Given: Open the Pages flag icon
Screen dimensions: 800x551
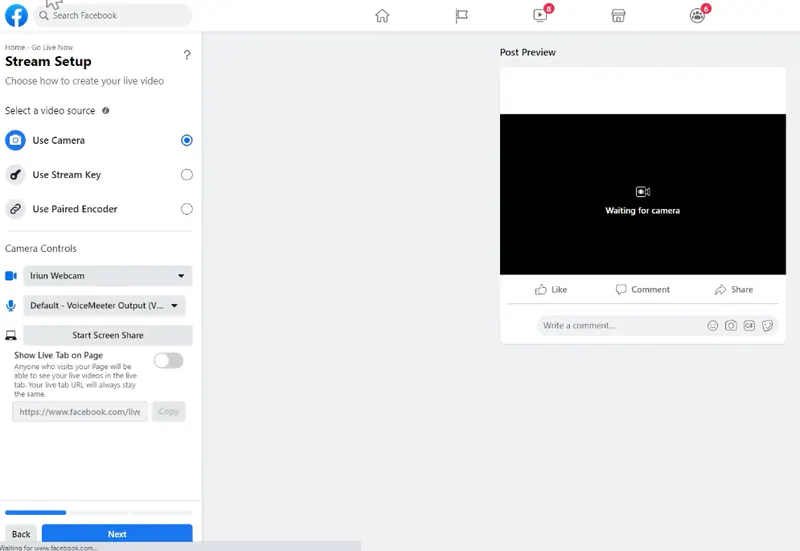Looking at the screenshot, I should point(461,16).
